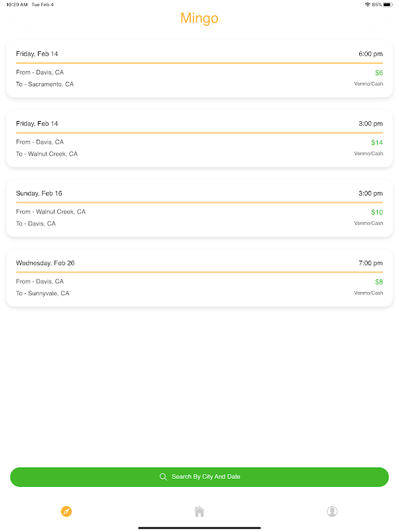Screen dimensions: 399x532
Task: Tap the status bar clock time
Action: click(x=17, y=5)
